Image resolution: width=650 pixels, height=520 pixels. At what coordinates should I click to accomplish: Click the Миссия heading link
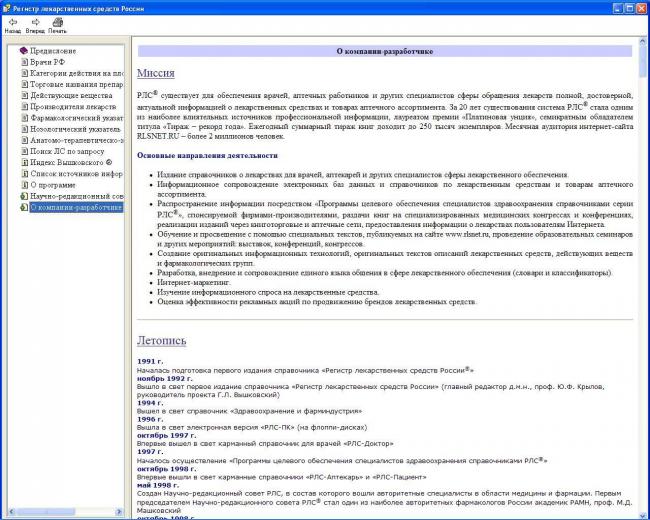(x=156, y=73)
